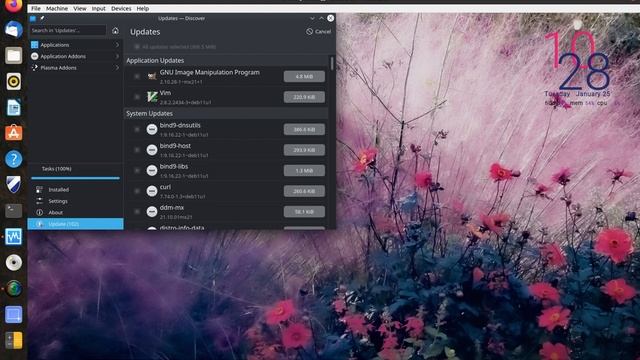
Task: Open the Machine menu
Action: point(57,8)
